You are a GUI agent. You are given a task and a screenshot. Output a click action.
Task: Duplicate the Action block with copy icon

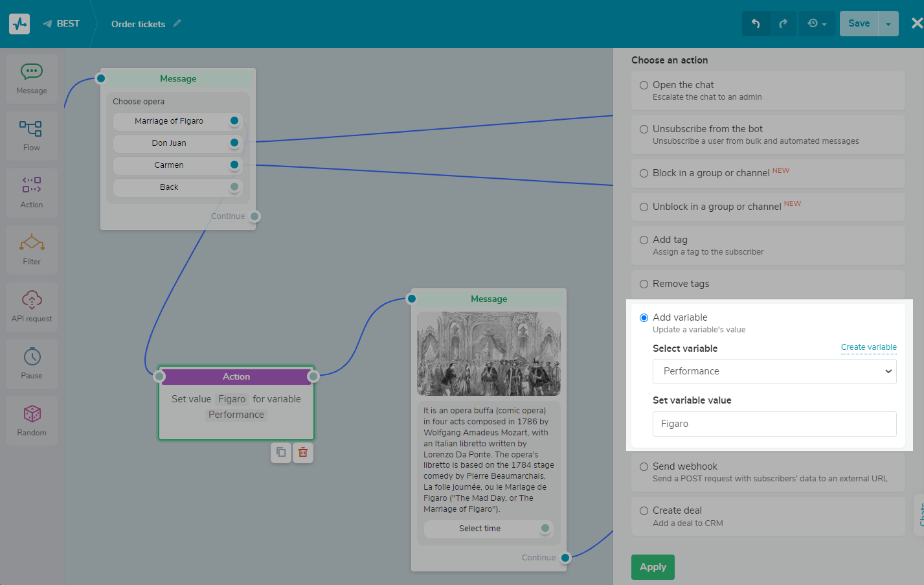pyautogui.click(x=281, y=452)
